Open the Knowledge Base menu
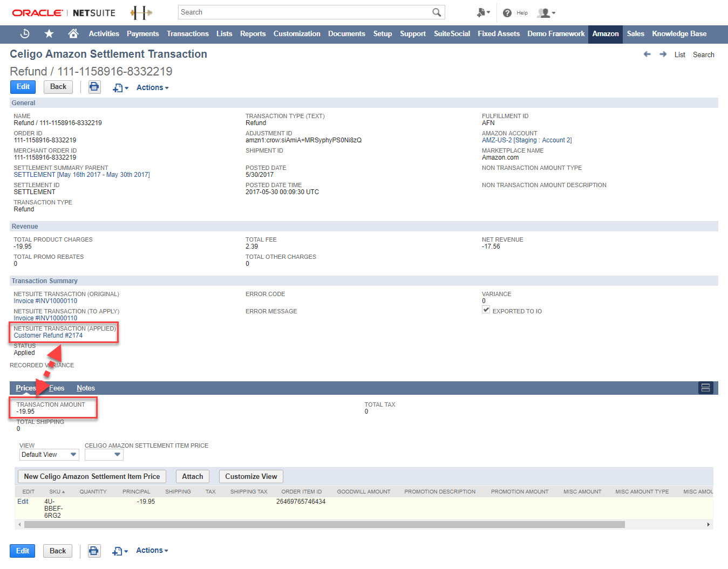Viewport: 728px width, 569px height. tap(679, 33)
